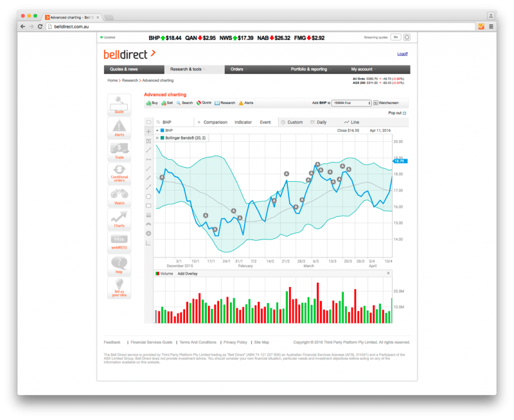The height and width of the screenshot is (420, 514).
Task: Add a Comparison symbol
Action: (212, 122)
